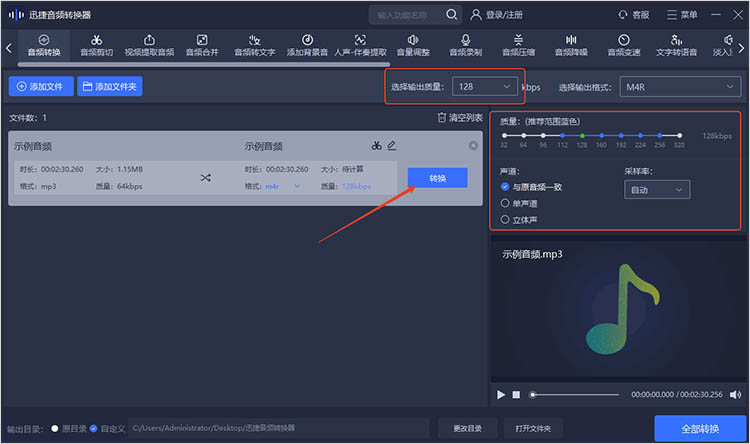This screenshot has width=750, height=444.
Task: Open 客服 customer service
Action: point(634,15)
